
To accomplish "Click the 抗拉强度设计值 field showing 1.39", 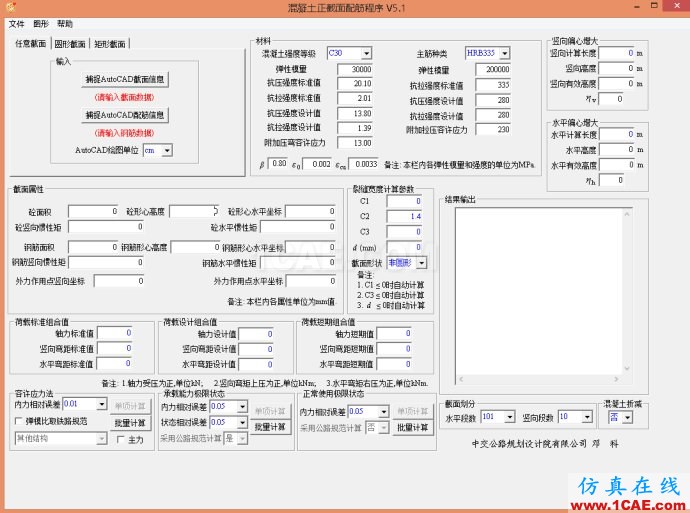I will tap(355, 128).
